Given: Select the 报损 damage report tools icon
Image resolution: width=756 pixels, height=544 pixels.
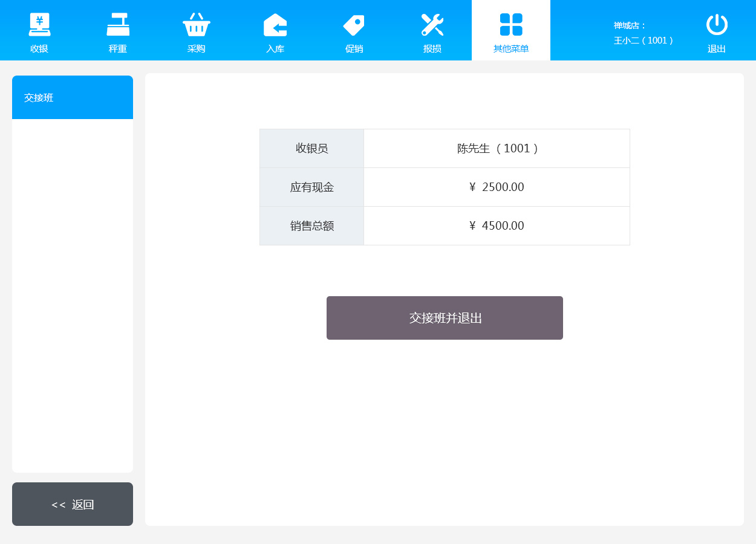Looking at the screenshot, I should click(432, 25).
